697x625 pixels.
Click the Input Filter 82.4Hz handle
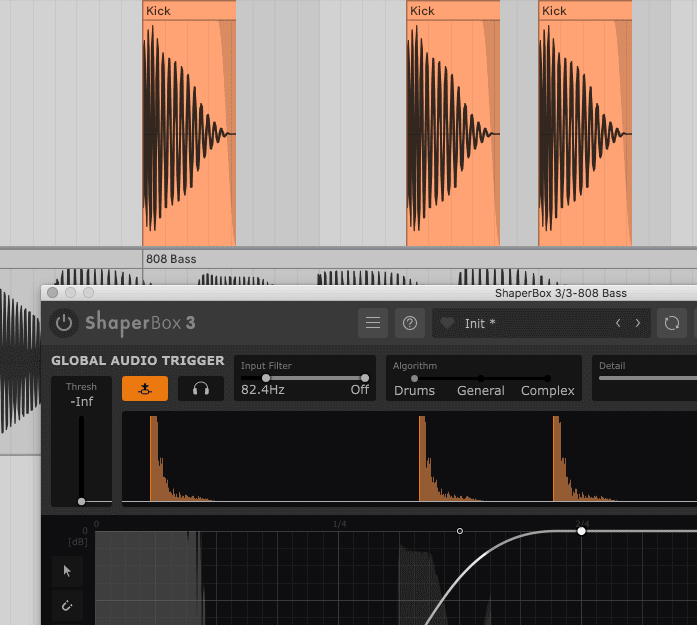pos(266,378)
